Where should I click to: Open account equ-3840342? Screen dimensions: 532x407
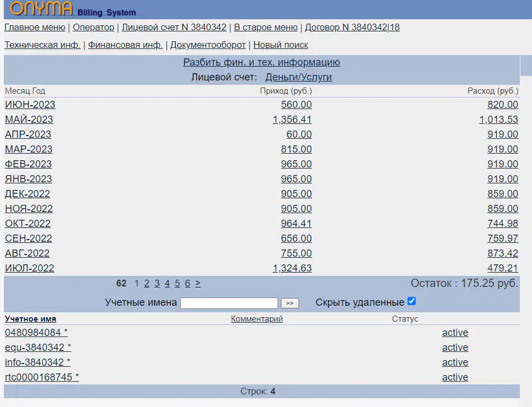[38, 348]
